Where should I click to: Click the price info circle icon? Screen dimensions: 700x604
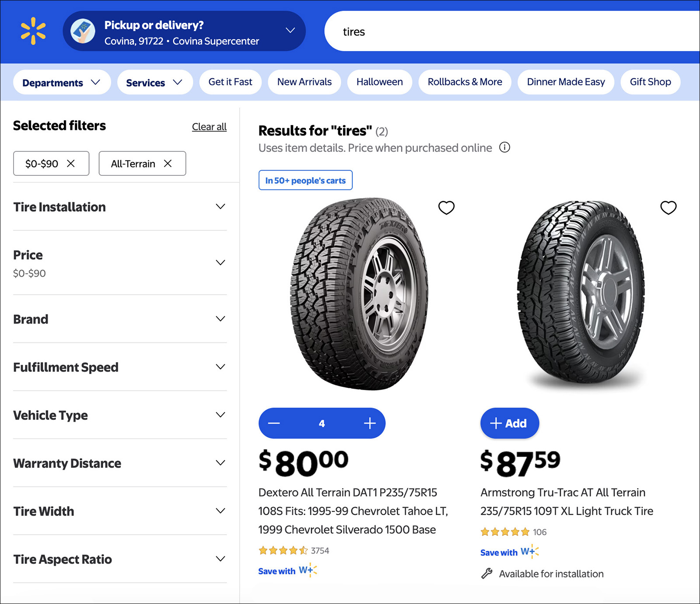504,148
